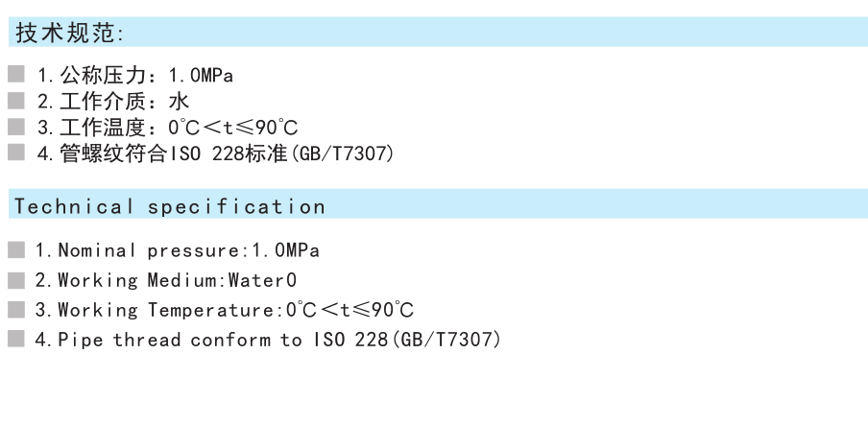Click the Working Temperature line in English
Screen dimensions: 868x425
click(225, 310)
